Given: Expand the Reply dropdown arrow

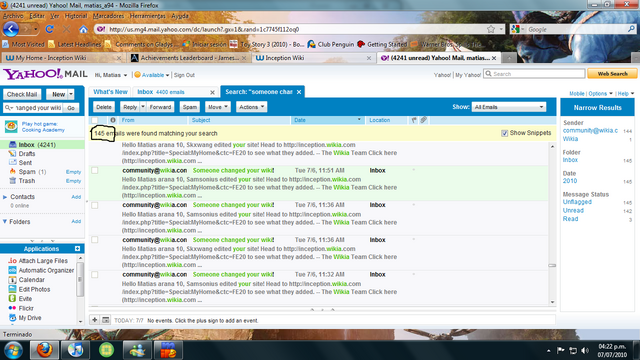Looking at the screenshot, I should tap(143, 107).
